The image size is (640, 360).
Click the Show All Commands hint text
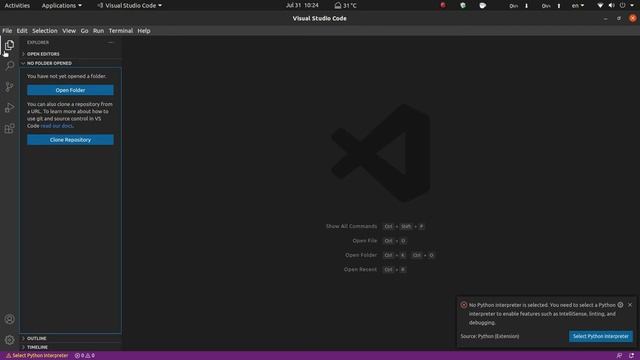[351, 226]
